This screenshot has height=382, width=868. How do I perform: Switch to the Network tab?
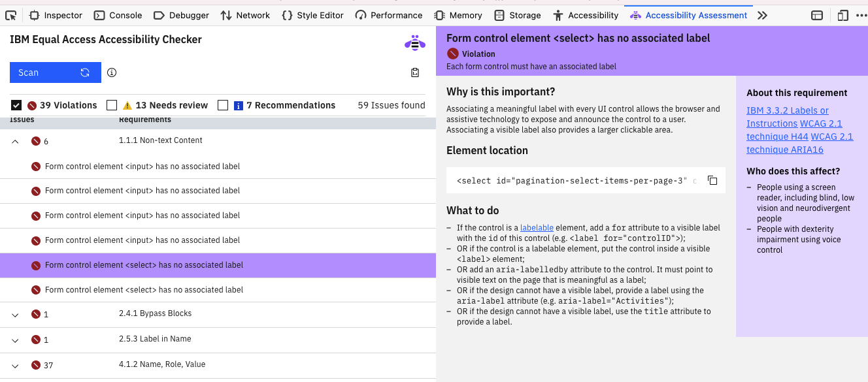245,15
